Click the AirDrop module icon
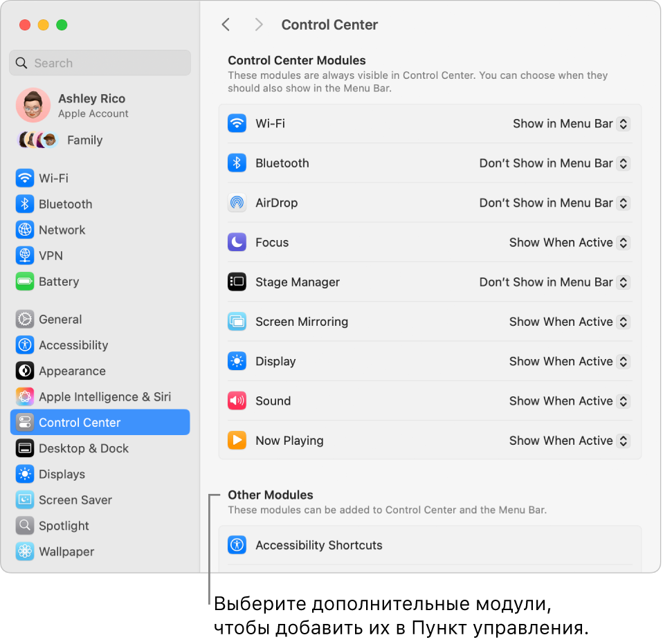This screenshot has height=644, width=663. point(237,203)
